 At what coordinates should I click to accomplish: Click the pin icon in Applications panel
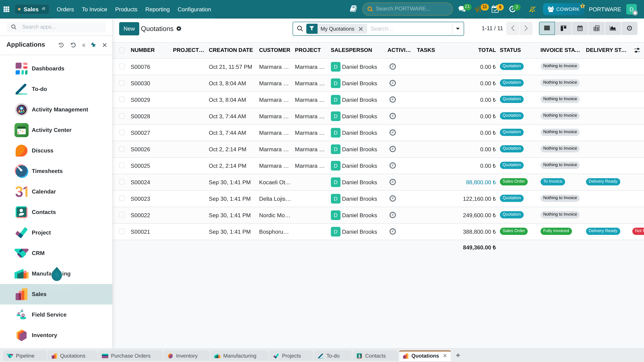coord(94,45)
